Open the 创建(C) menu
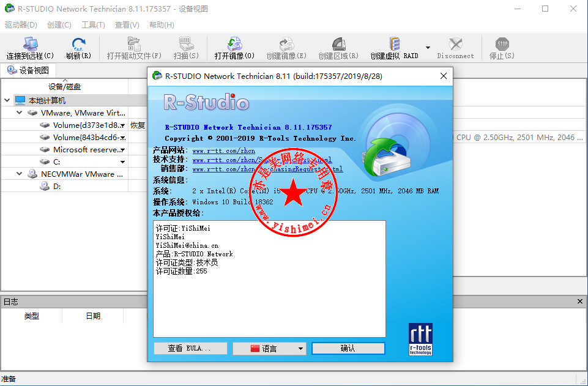 point(59,24)
